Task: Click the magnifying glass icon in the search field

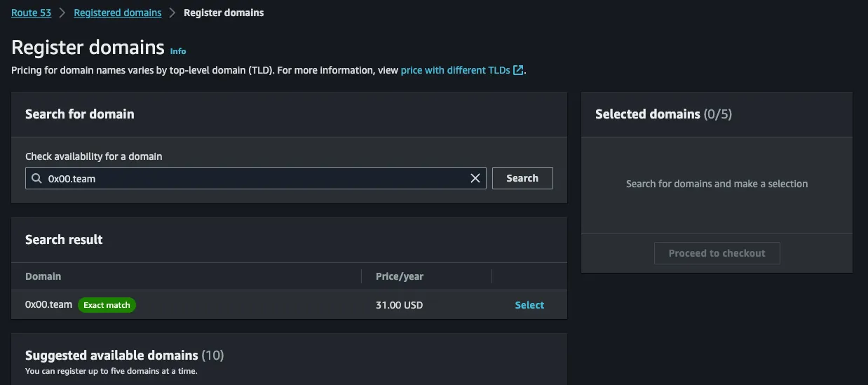Action: (37, 178)
